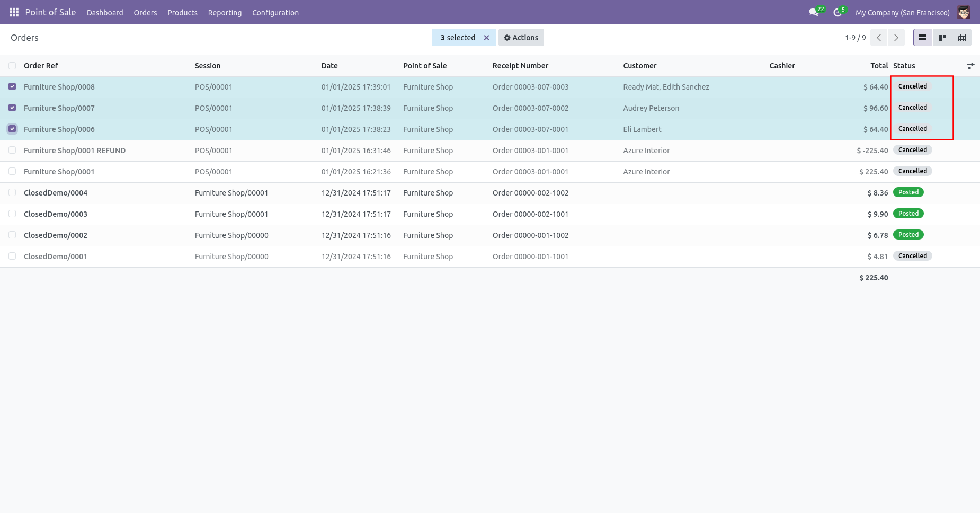Open the Configuration menu

tap(275, 13)
